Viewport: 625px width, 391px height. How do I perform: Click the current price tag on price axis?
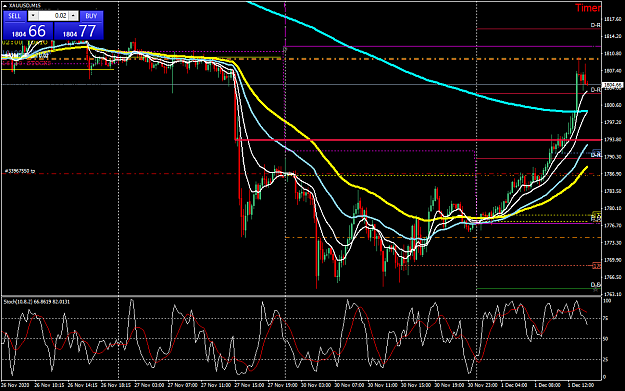pos(613,85)
